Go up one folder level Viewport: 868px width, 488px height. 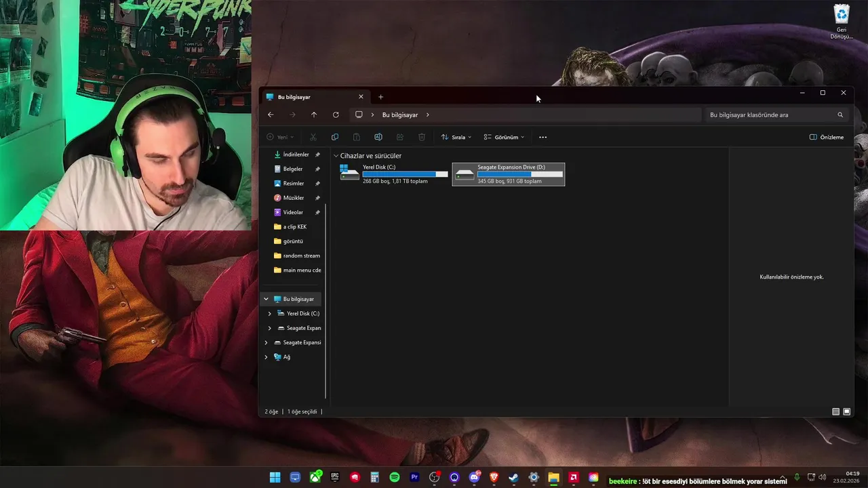(313, 115)
